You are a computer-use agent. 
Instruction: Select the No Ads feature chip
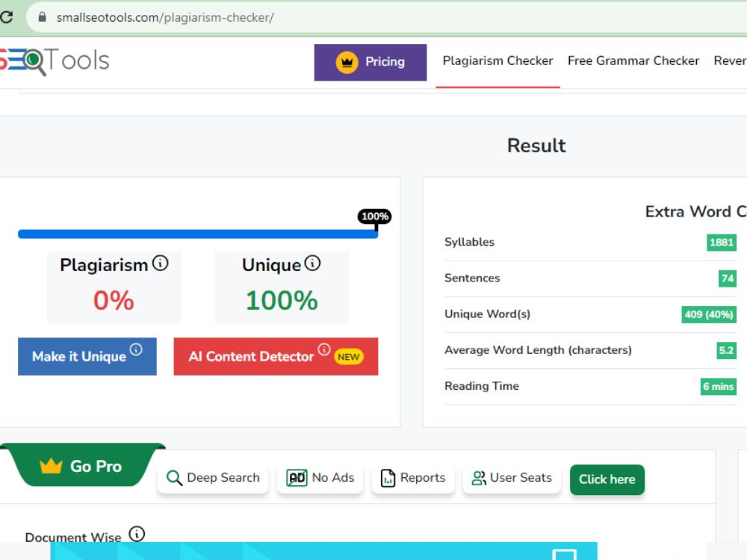[320, 478]
